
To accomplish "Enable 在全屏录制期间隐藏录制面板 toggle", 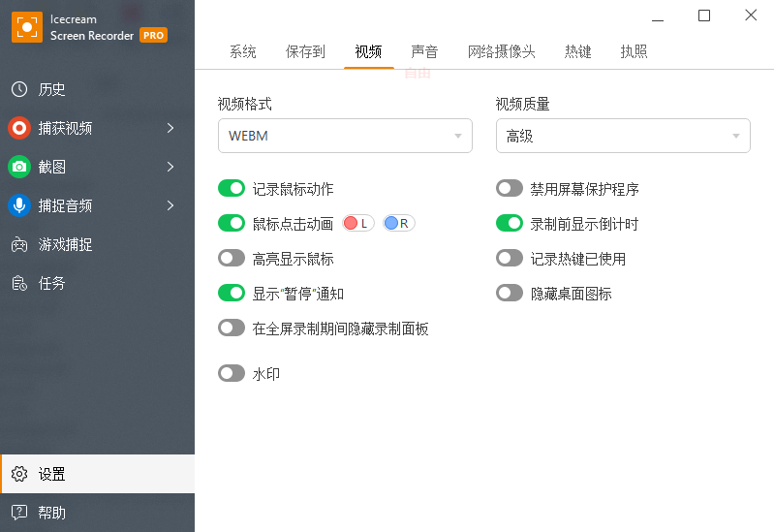I will click(232, 328).
